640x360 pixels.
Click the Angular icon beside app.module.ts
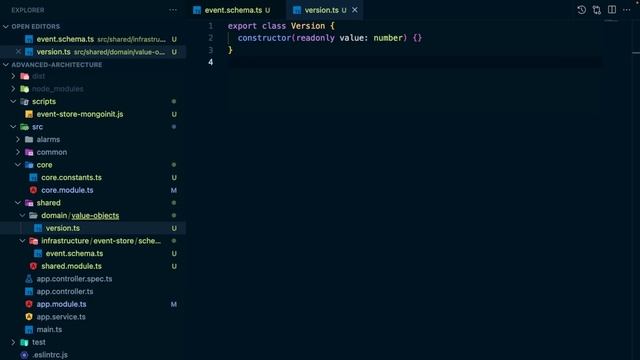[29, 304]
